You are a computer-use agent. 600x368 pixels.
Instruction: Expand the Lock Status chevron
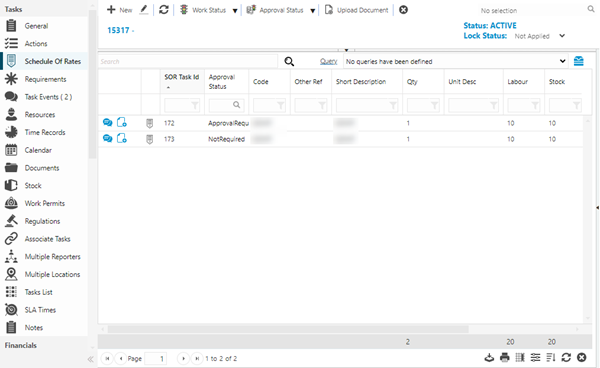[x=562, y=36]
